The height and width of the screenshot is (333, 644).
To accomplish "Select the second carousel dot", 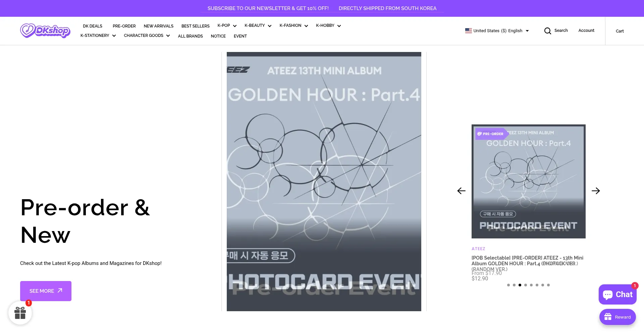I will (x=514, y=285).
